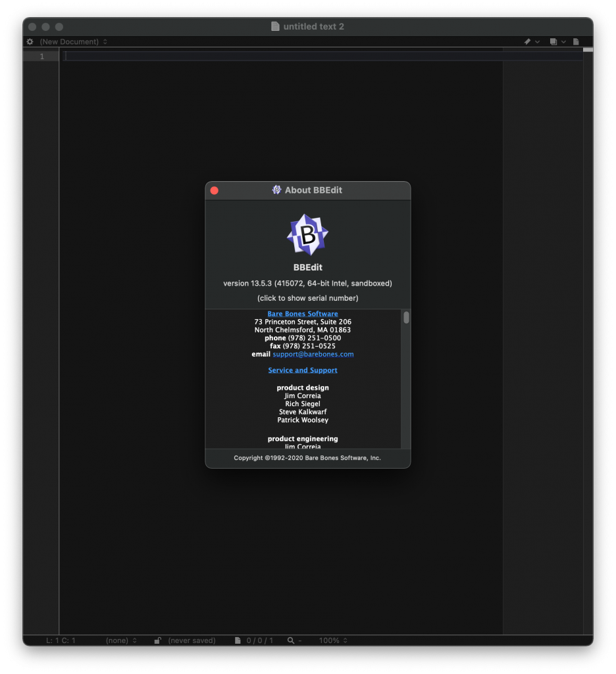Click the "product design" heading
Screen dimensions: 616x674
point(303,388)
